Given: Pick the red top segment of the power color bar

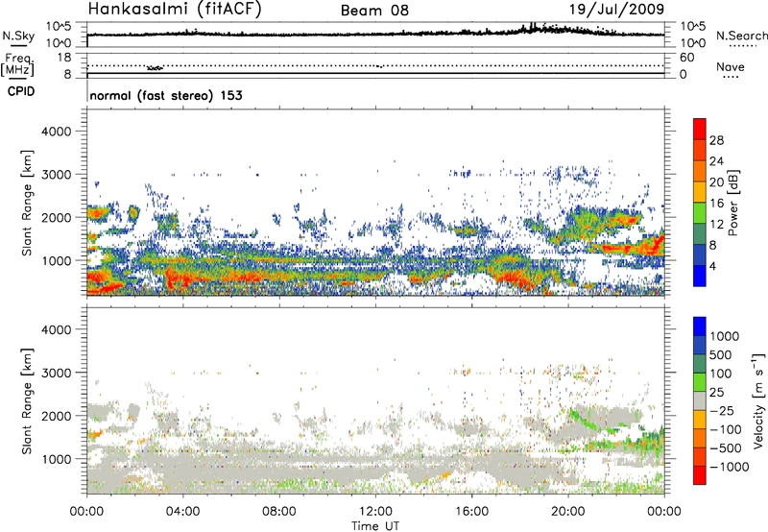Looking at the screenshot, I should click(700, 129).
